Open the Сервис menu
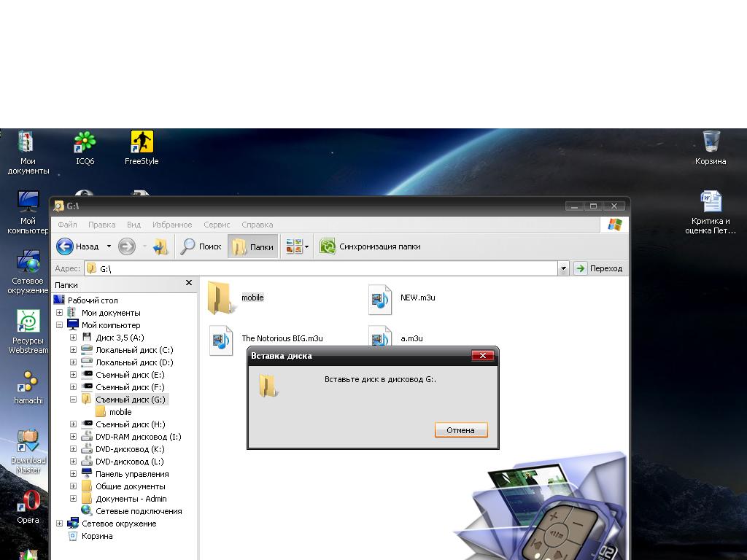The image size is (747, 560). click(x=217, y=225)
